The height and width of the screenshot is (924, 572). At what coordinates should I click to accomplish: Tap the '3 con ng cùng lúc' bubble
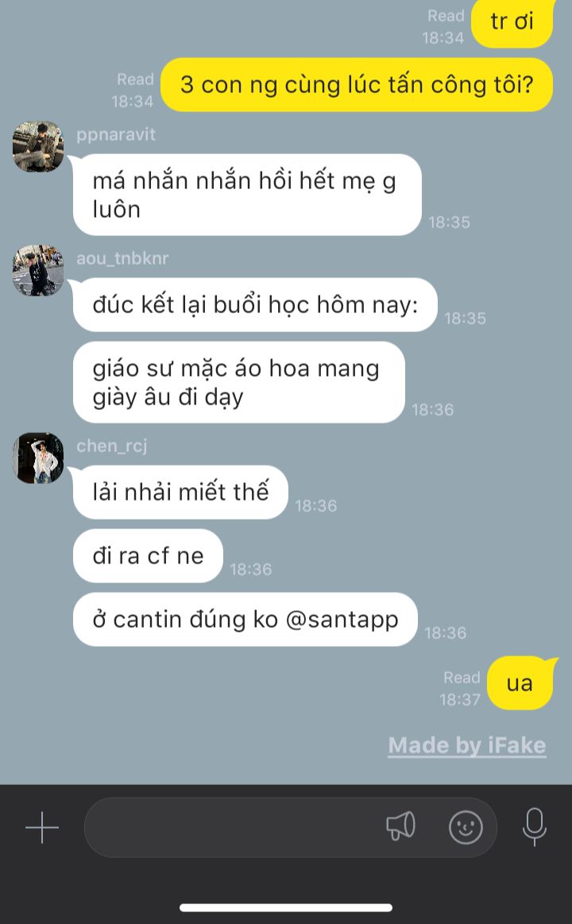357,84
